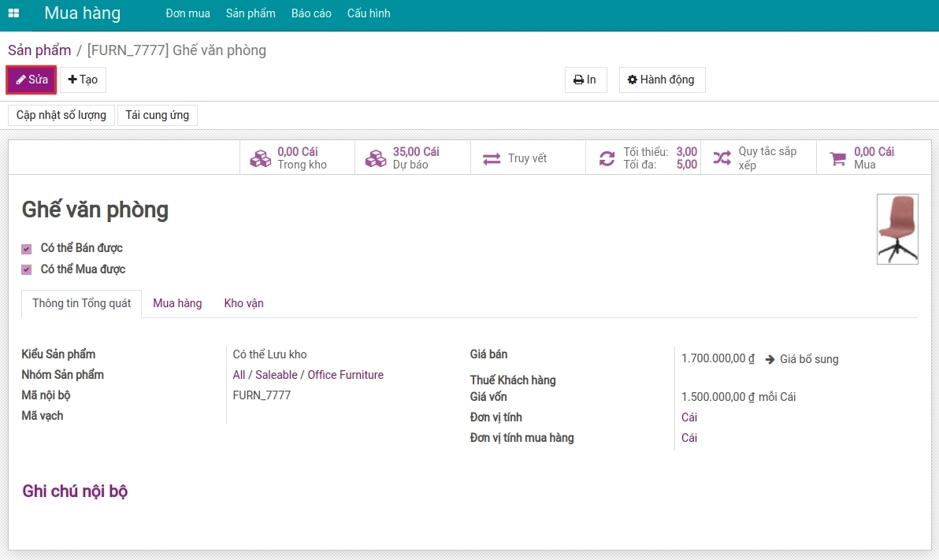Image resolution: width=939 pixels, height=560 pixels.
Task: Expand the Cấu hình menu
Action: [369, 13]
